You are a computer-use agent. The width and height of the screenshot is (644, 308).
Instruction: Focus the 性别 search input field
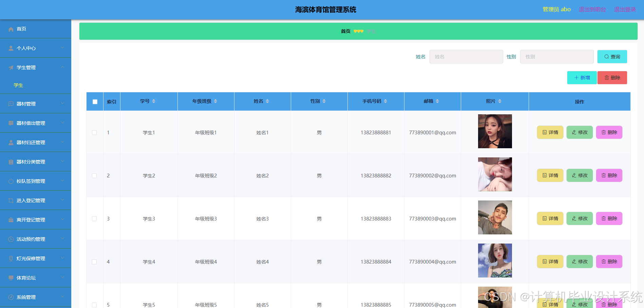pos(557,57)
